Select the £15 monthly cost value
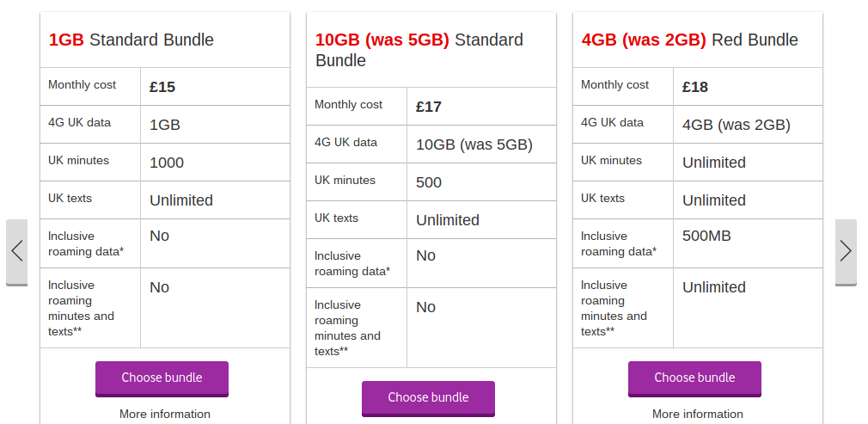 click(162, 87)
